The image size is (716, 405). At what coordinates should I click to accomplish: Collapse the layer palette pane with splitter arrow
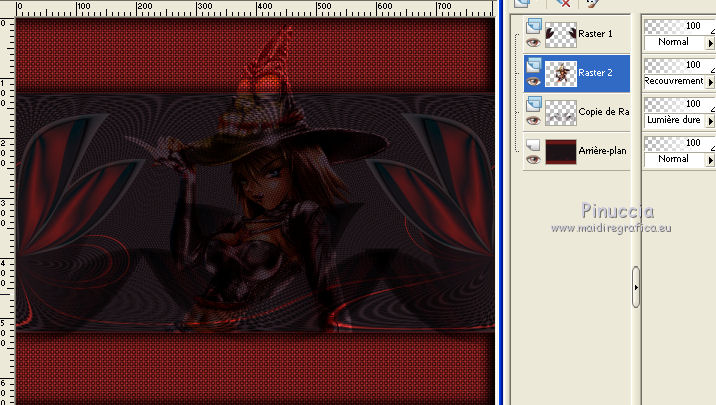coord(636,287)
